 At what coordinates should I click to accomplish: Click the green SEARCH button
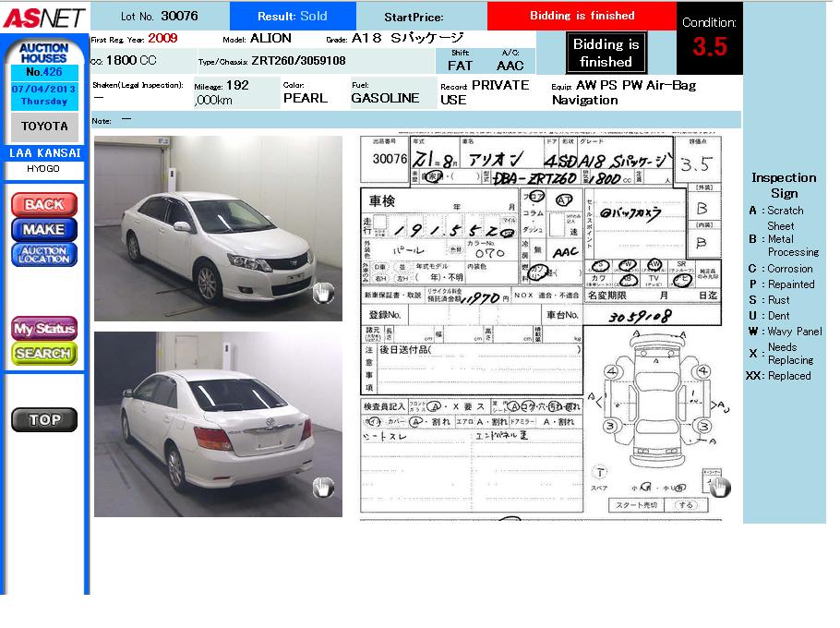tap(44, 353)
